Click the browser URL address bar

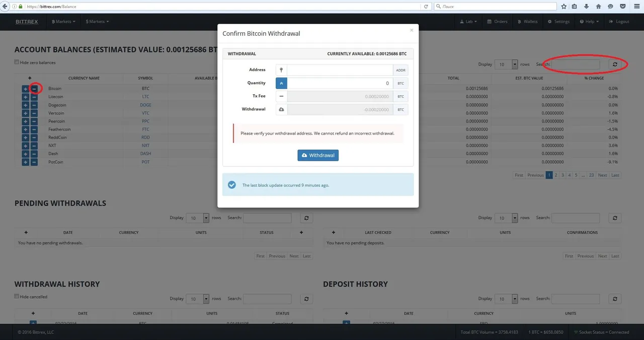[x=221, y=7]
